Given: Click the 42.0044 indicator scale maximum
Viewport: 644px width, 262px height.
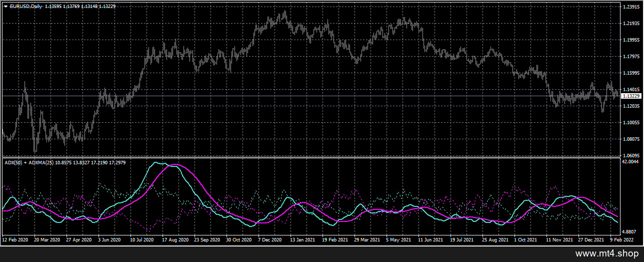Looking at the screenshot, I should 630,162.
